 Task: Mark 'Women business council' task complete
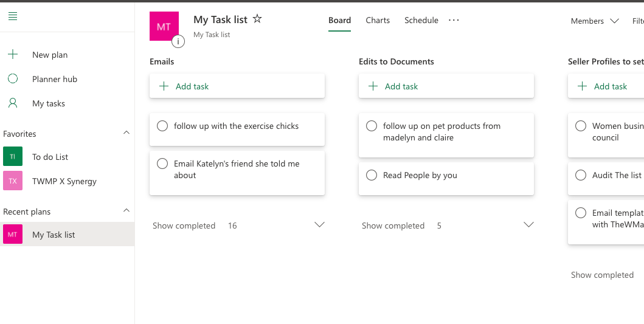580,126
